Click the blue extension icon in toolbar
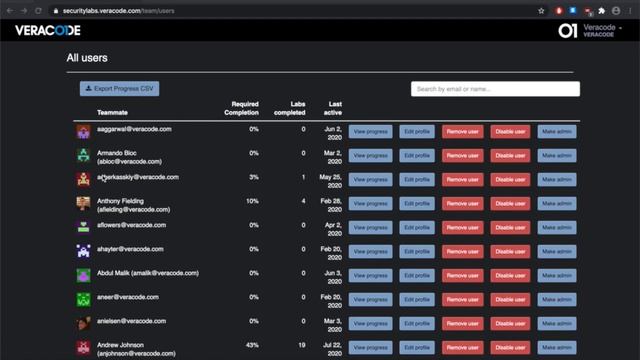Image resolution: width=640 pixels, height=360 pixels. tap(573, 11)
